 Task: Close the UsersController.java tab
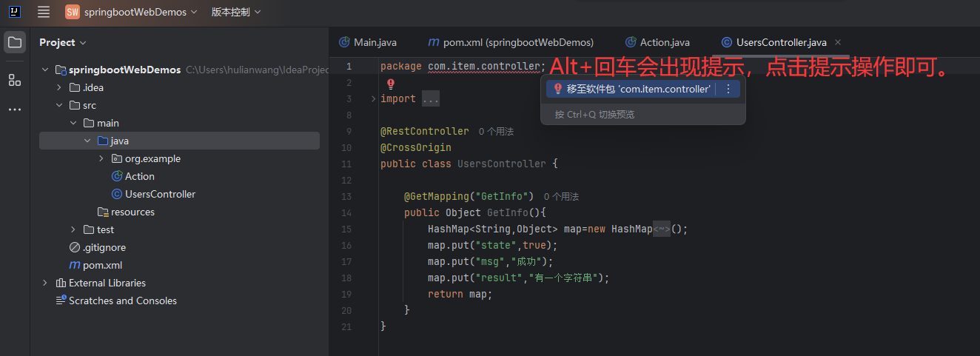(838, 42)
